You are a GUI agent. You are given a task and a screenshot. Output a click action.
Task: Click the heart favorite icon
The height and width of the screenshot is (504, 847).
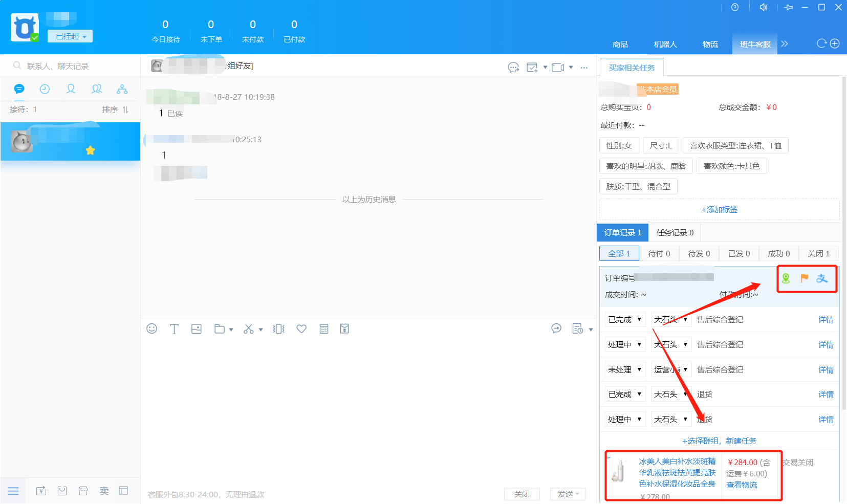(x=301, y=329)
